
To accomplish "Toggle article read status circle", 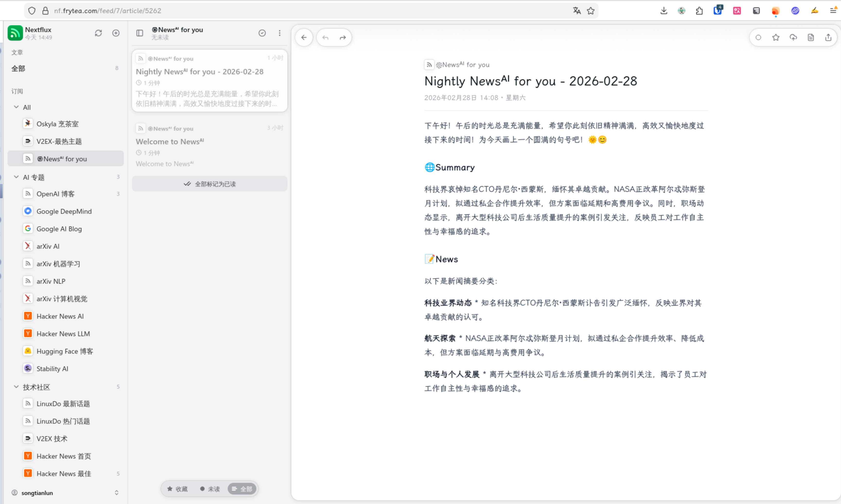I will pos(758,37).
